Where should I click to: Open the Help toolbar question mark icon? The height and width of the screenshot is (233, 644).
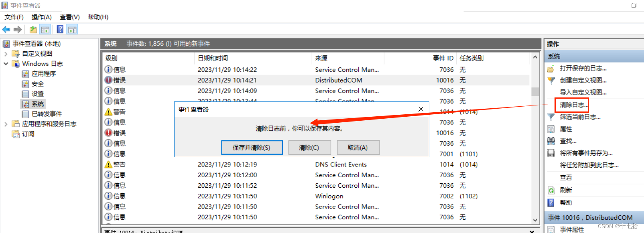pyautogui.click(x=60, y=29)
